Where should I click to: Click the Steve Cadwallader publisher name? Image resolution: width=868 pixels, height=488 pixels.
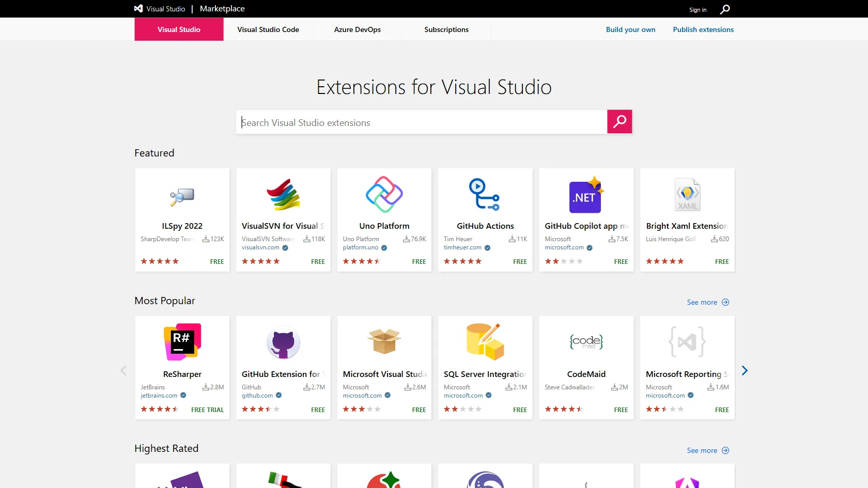pyautogui.click(x=569, y=387)
